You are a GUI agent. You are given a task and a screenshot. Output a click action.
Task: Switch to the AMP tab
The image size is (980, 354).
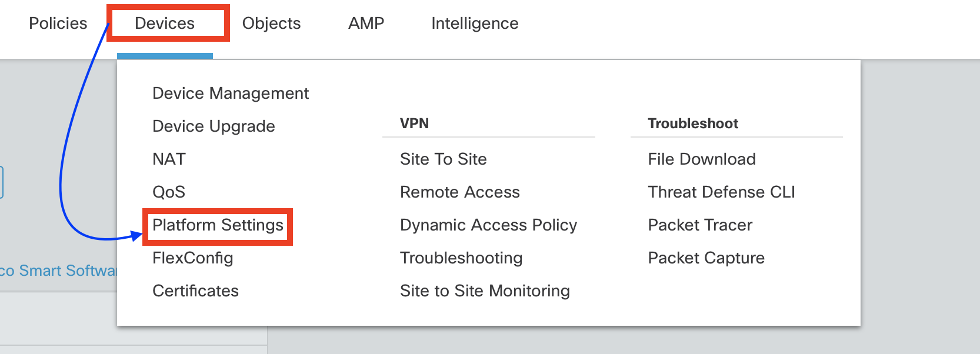pyautogui.click(x=366, y=24)
